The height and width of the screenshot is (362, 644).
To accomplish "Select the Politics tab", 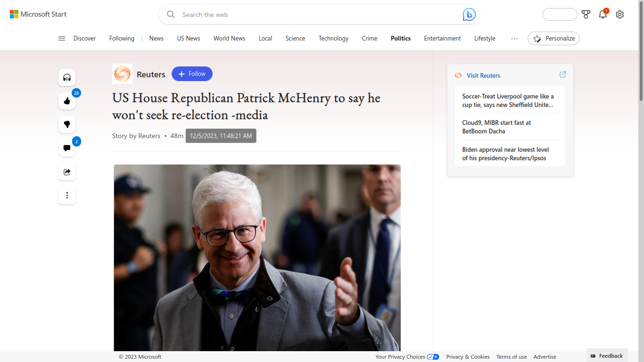I will 401,39.
